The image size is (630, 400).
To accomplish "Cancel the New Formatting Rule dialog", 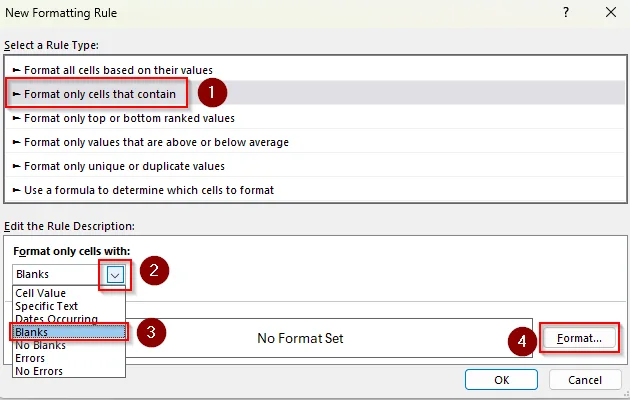I will (x=585, y=380).
